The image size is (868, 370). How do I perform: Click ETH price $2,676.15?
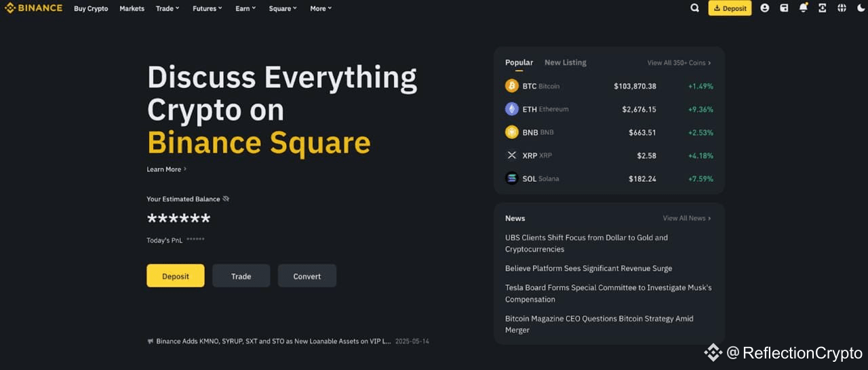pos(639,109)
